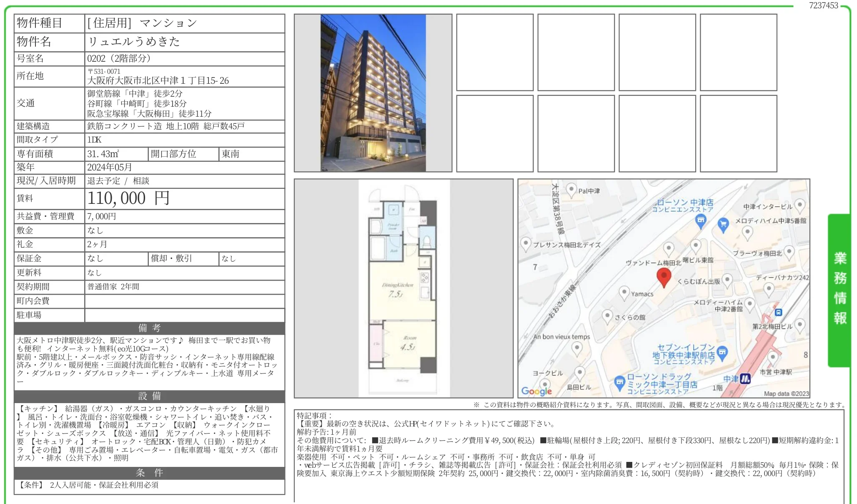Screen dimensions: 857x504
Task: Click the Yamacs location pin
Action: click(624, 292)
